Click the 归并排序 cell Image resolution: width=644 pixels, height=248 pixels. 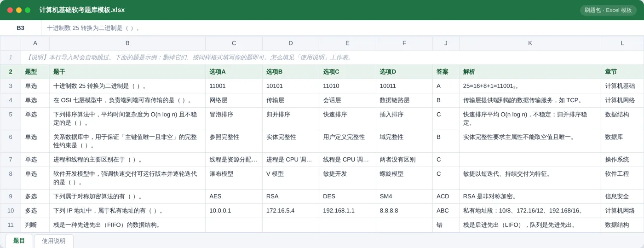coord(291,119)
